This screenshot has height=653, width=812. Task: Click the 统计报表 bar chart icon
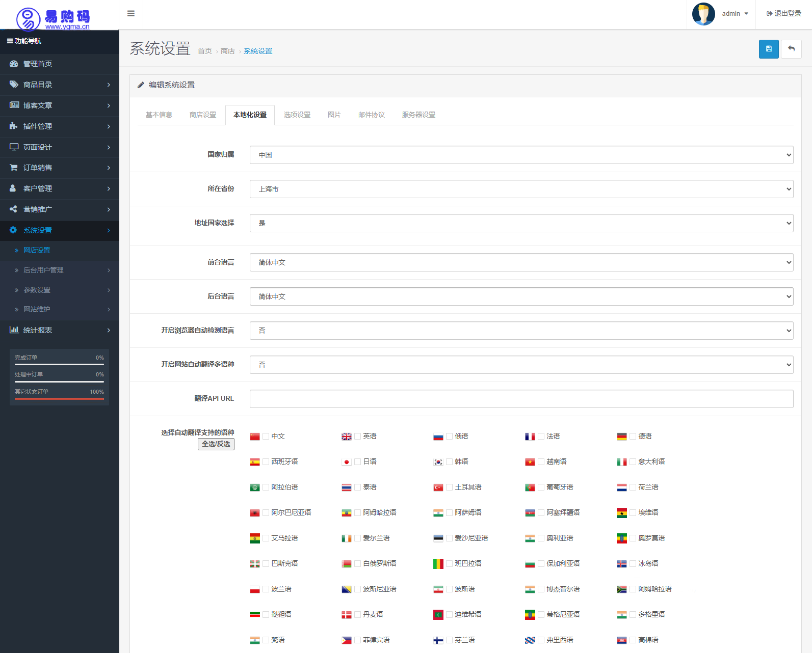point(14,330)
